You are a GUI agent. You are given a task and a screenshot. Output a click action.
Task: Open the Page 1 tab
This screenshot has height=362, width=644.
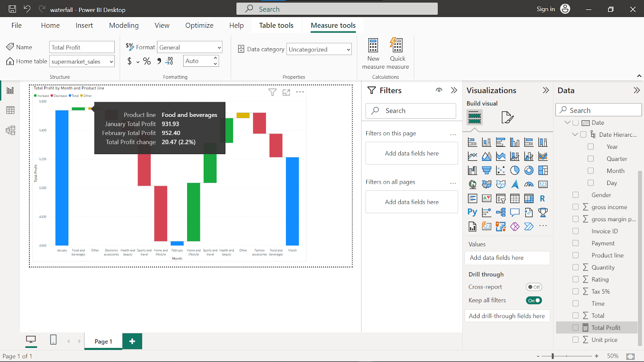(x=103, y=341)
